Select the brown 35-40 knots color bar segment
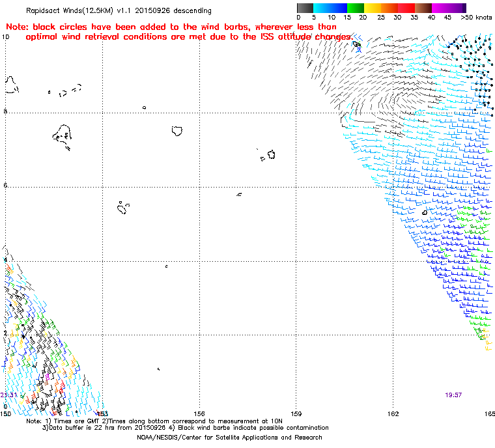Viewport: 495px width, 448px height. coord(423,8)
